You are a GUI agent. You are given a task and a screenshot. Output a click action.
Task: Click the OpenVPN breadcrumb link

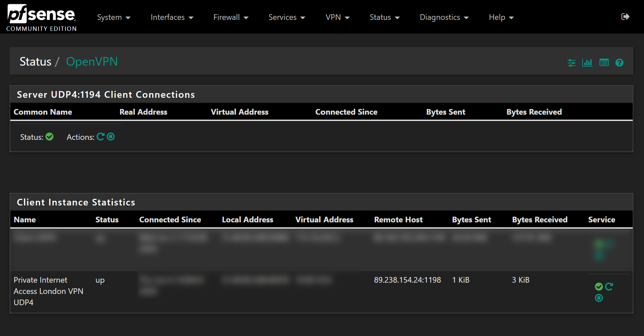tap(92, 62)
